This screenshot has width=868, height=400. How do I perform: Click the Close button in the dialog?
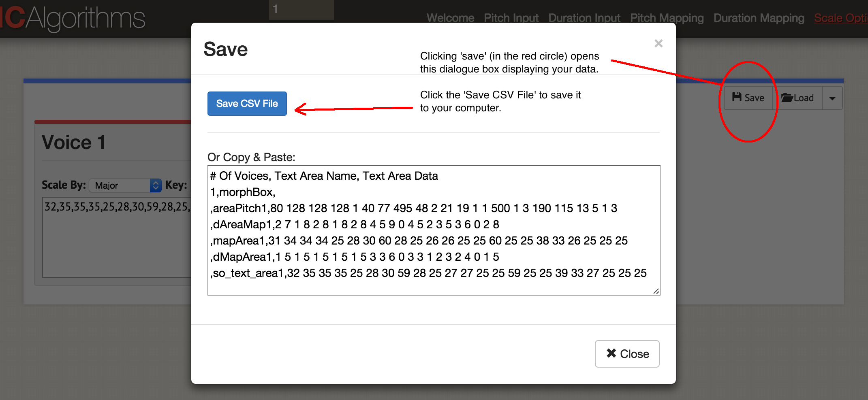pyautogui.click(x=627, y=353)
